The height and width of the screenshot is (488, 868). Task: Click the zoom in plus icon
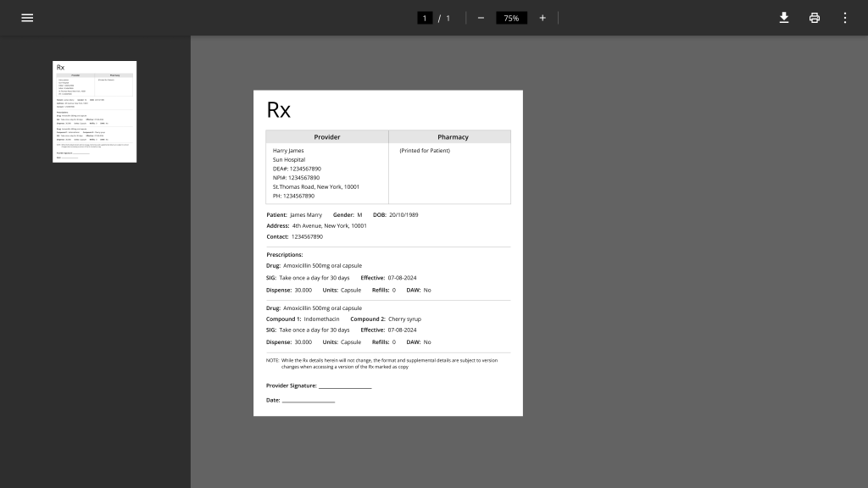click(542, 18)
